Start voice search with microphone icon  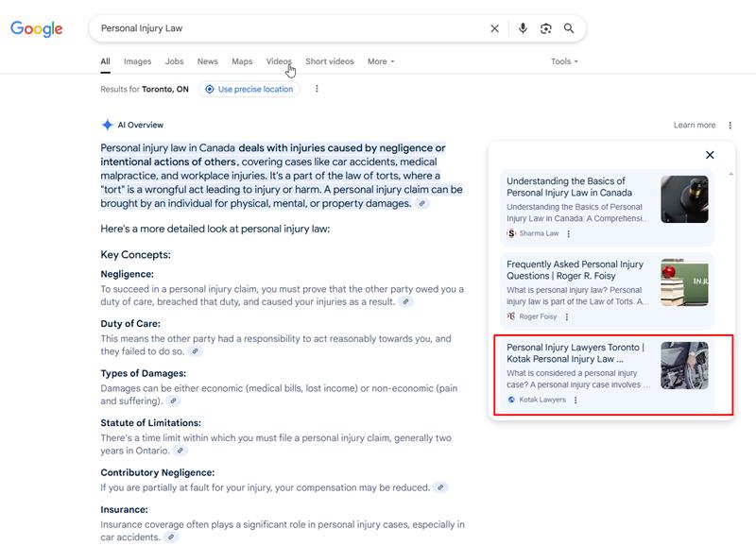click(x=523, y=28)
